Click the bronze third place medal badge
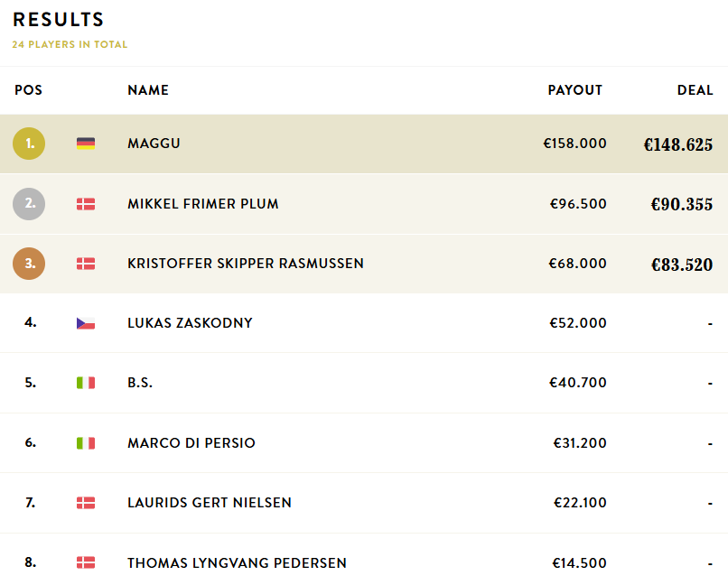This screenshot has width=728, height=585. (29, 264)
